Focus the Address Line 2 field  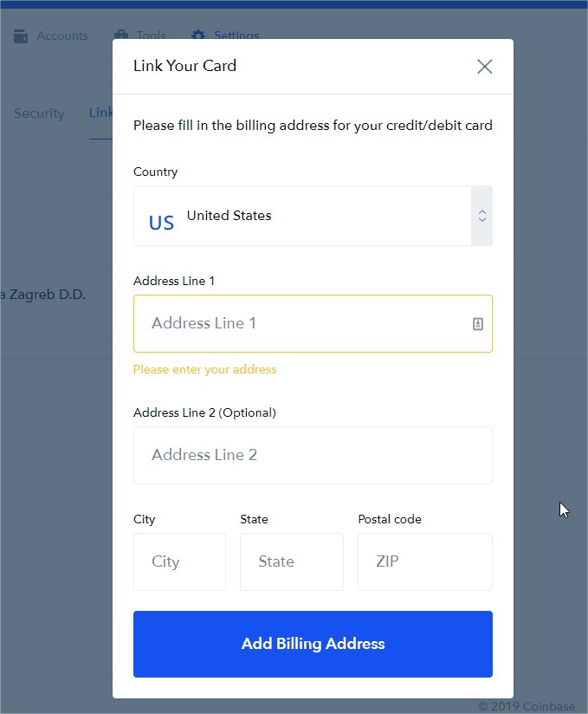313,455
